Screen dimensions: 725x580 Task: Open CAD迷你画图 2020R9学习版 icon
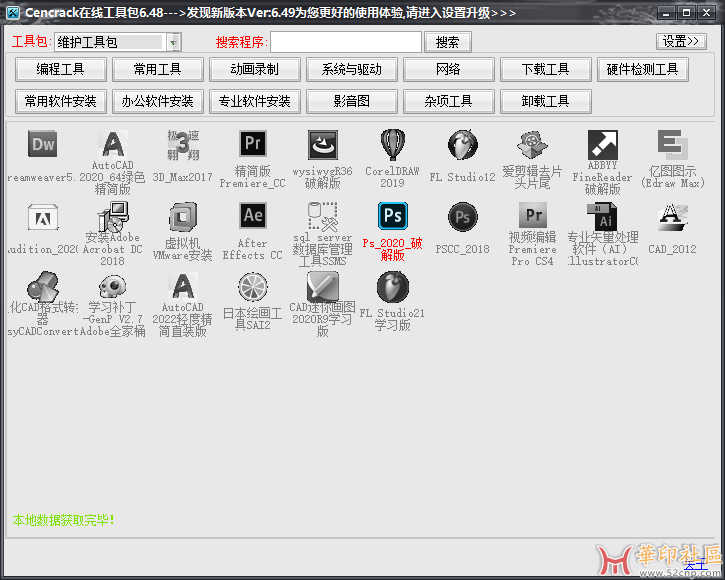click(x=323, y=287)
